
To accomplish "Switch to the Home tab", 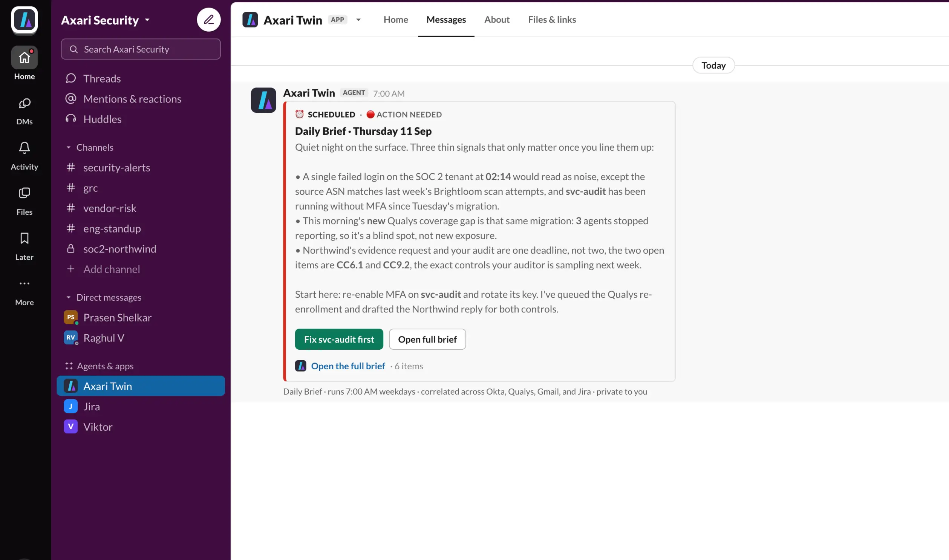I will (396, 20).
